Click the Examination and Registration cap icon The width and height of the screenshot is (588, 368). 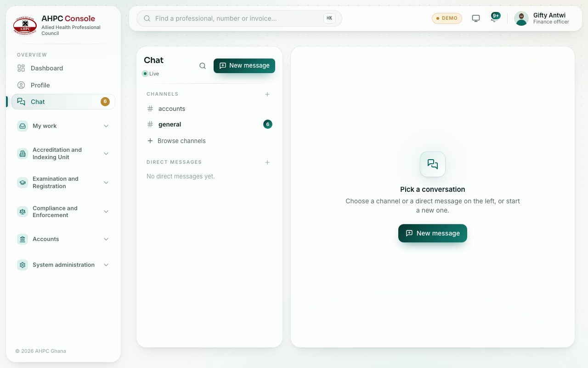pos(23,183)
